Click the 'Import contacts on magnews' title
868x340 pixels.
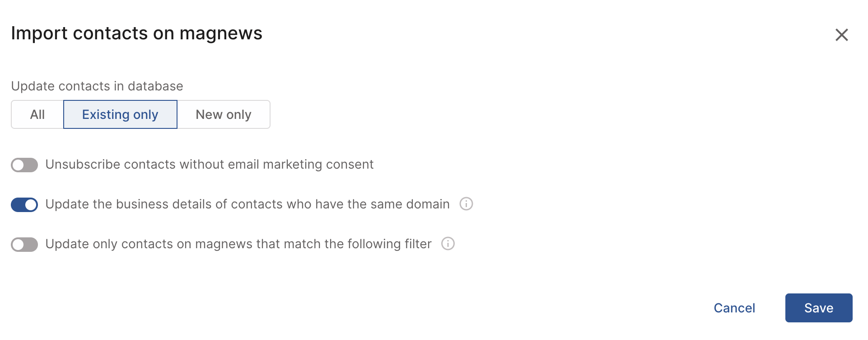136,33
